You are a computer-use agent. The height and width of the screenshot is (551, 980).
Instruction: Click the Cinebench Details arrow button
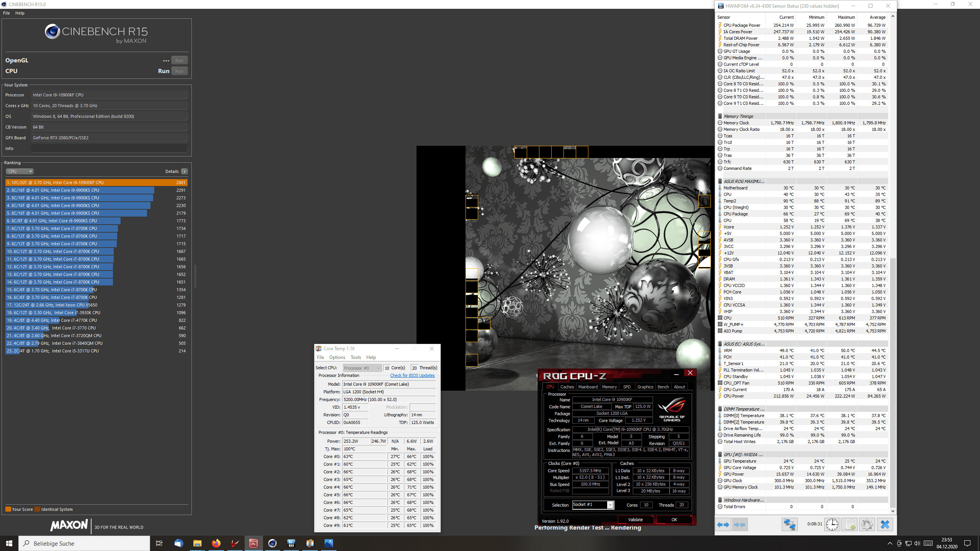(x=185, y=171)
